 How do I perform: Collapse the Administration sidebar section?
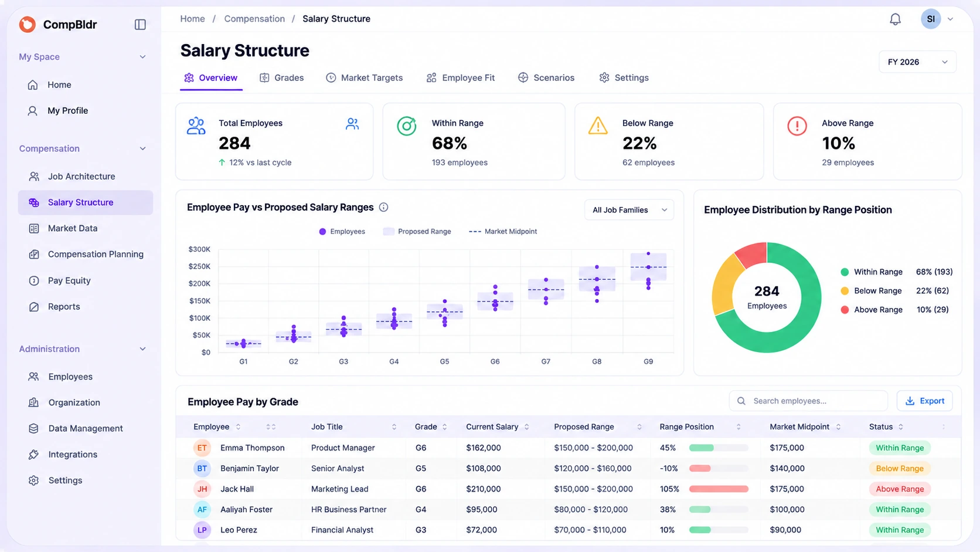pyautogui.click(x=142, y=349)
